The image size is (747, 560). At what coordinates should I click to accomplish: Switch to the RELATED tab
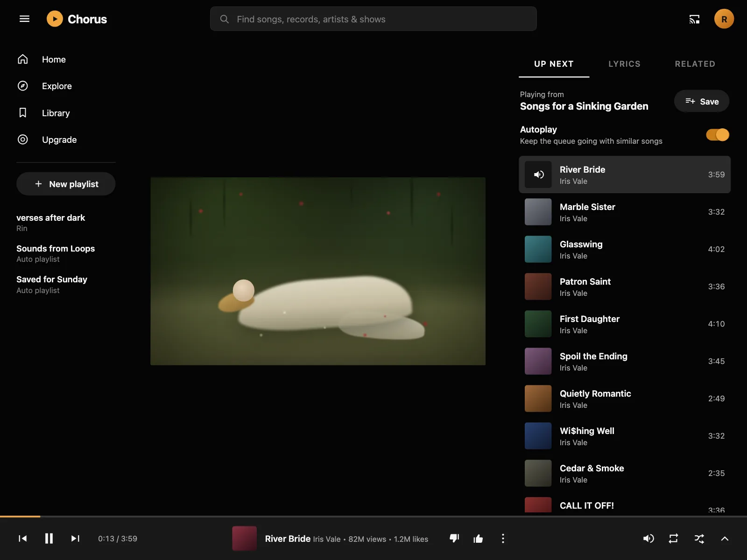tap(695, 64)
